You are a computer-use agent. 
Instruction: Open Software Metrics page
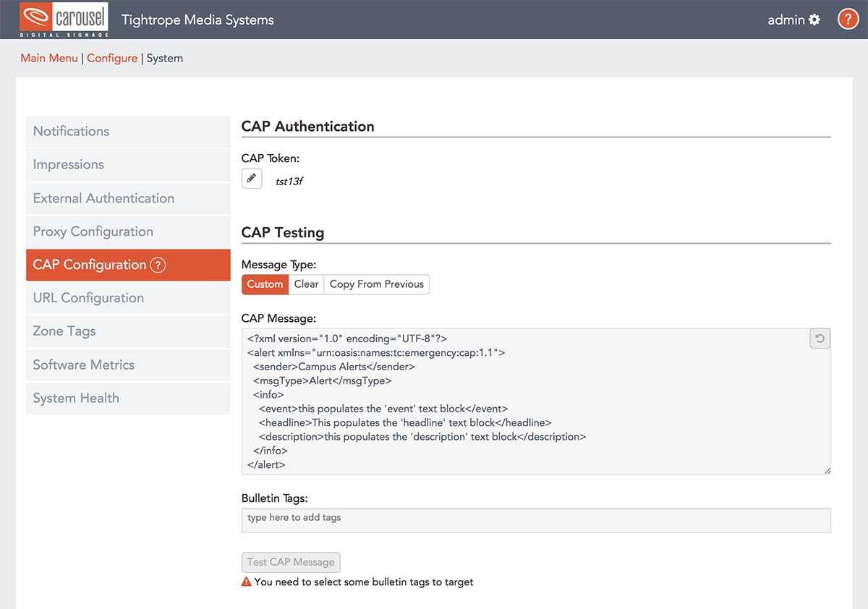click(x=84, y=365)
